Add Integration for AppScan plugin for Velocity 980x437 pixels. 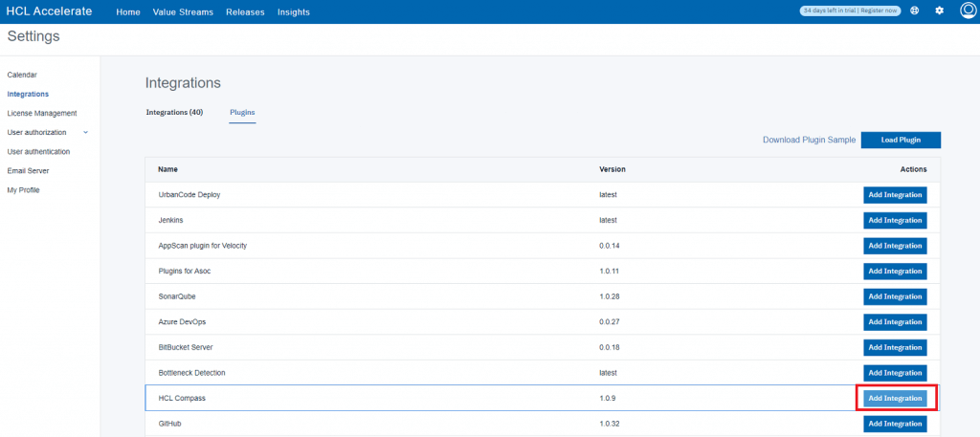(x=895, y=246)
